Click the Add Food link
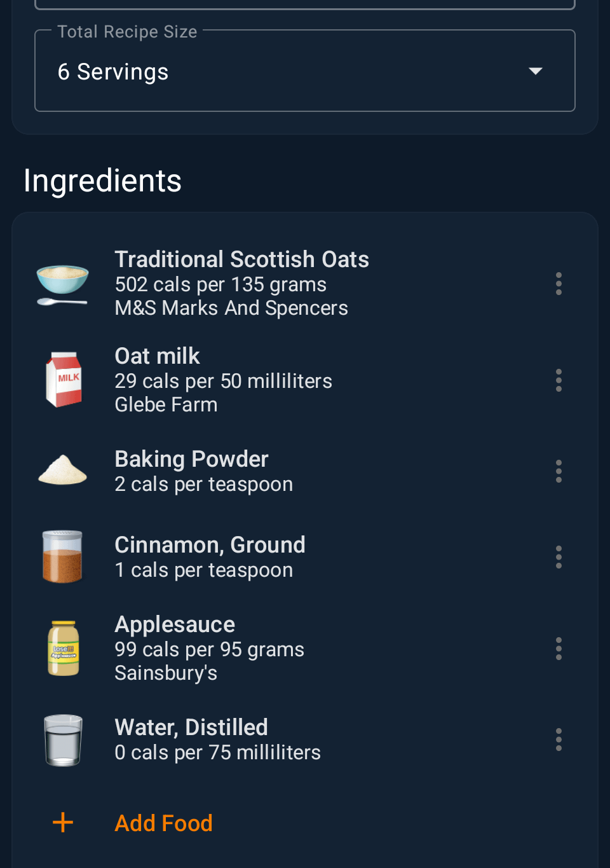This screenshot has height=868, width=610. [x=163, y=823]
